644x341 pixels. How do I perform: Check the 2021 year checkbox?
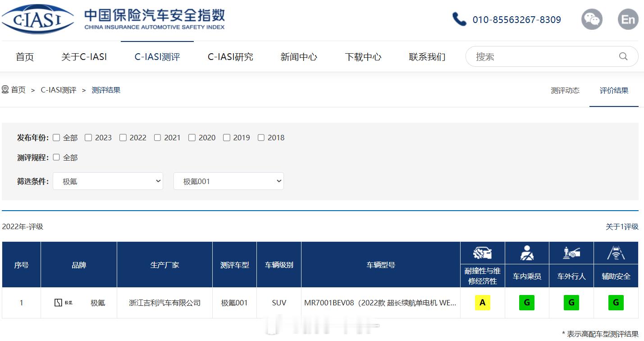click(x=157, y=138)
